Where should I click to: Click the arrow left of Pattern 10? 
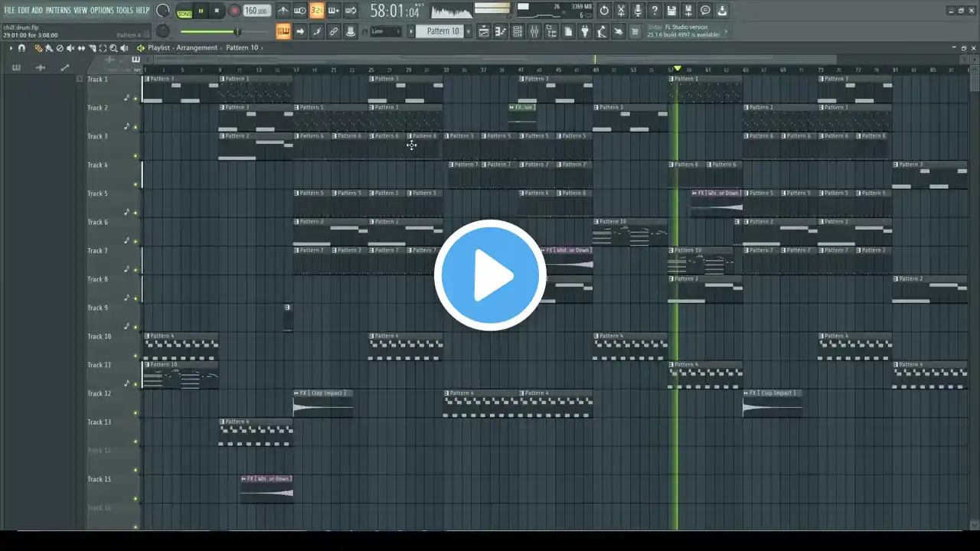tap(411, 31)
